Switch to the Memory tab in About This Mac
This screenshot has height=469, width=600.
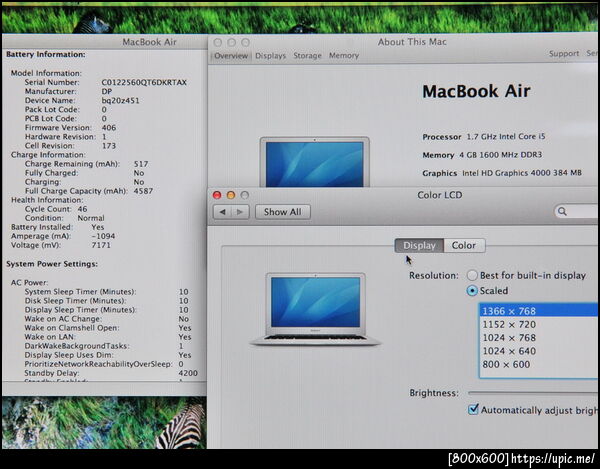(x=344, y=56)
